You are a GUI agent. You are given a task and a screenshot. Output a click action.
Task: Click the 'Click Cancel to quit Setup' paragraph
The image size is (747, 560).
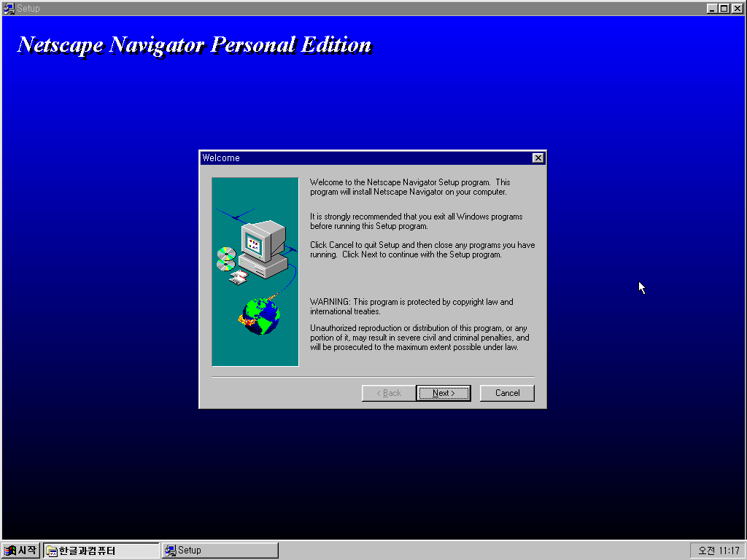(422, 250)
